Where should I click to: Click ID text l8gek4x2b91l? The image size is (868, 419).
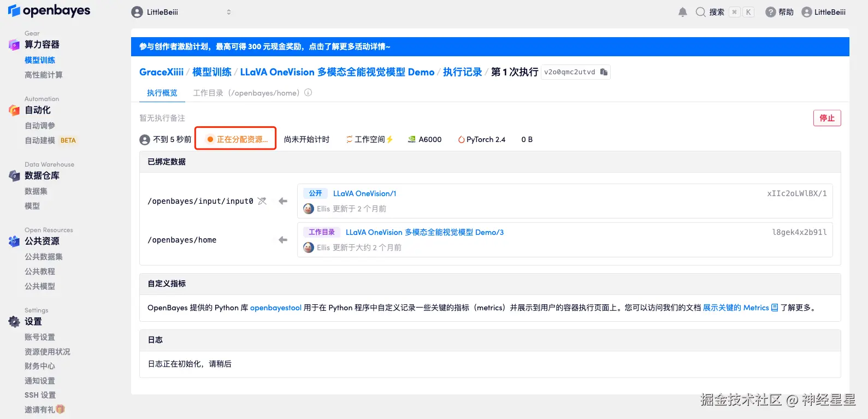pyautogui.click(x=799, y=232)
